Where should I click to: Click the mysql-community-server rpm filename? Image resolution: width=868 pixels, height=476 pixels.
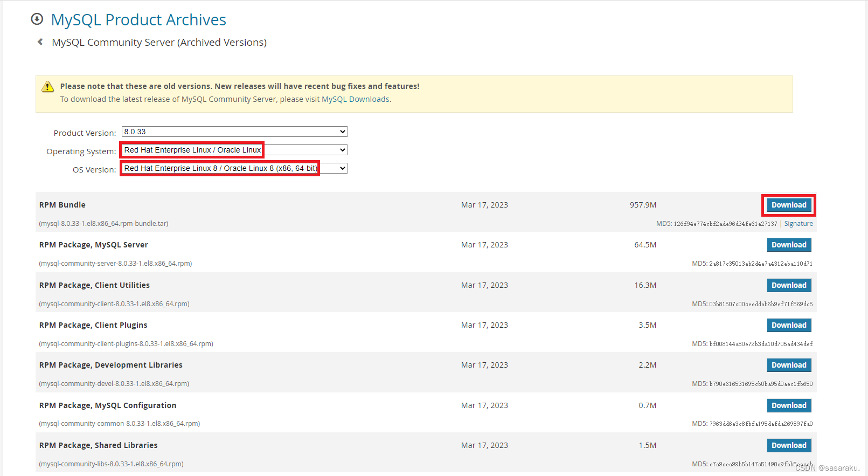[x=115, y=264]
